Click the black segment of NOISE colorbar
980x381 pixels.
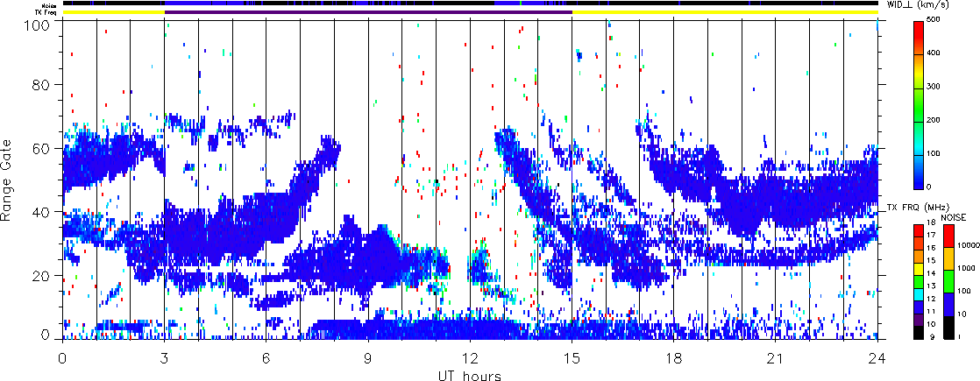click(x=948, y=328)
